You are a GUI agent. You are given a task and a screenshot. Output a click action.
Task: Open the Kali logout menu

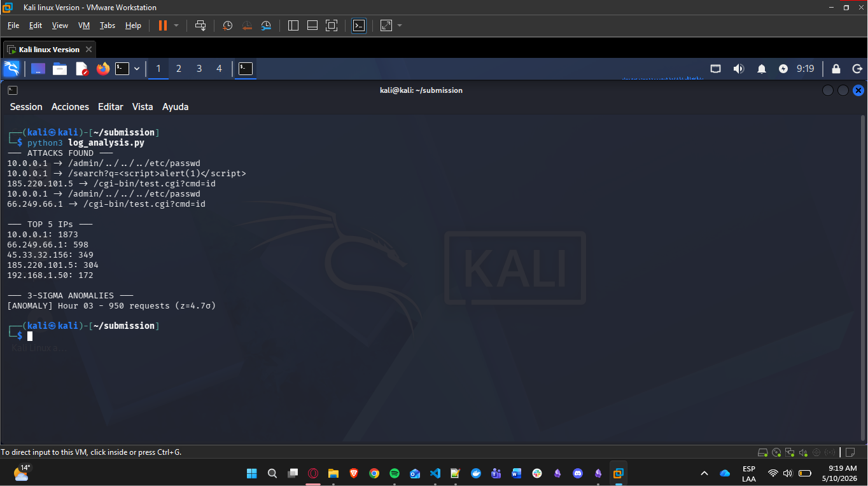[x=857, y=69]
